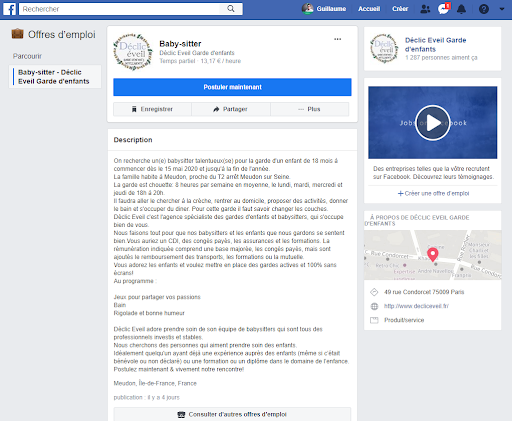Open the help question mark icon
Image resolution: width=512 pixels, height=421 pixels.
point(484,9)
